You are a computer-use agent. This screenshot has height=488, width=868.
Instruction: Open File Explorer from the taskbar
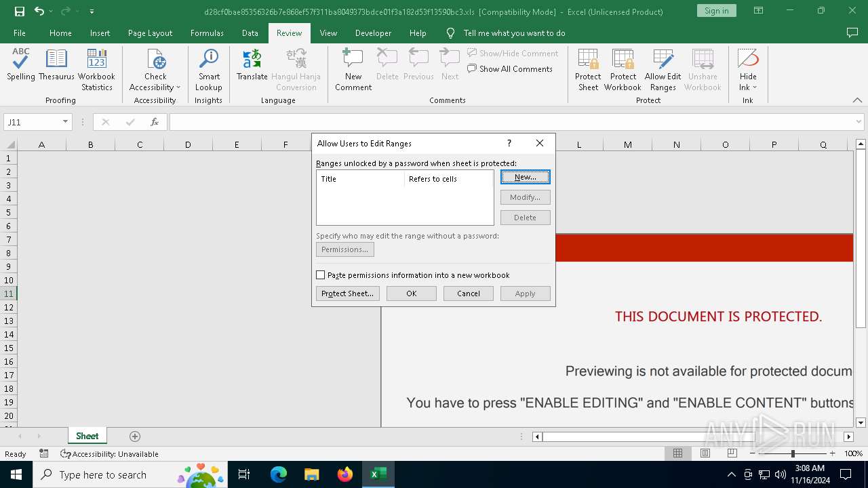(312, 474)
